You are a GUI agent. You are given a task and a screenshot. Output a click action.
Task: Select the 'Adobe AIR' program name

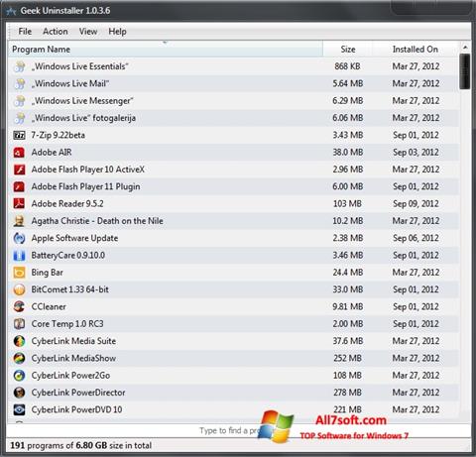(52, 153)
